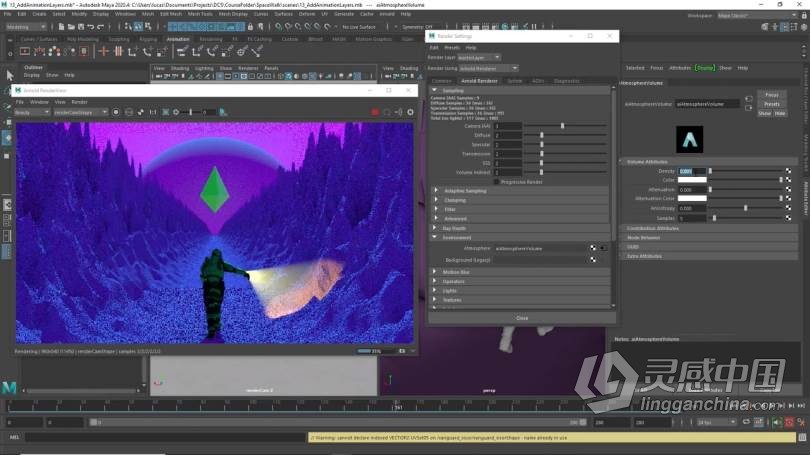Click the Display menu in Attribute Editor

705,68
